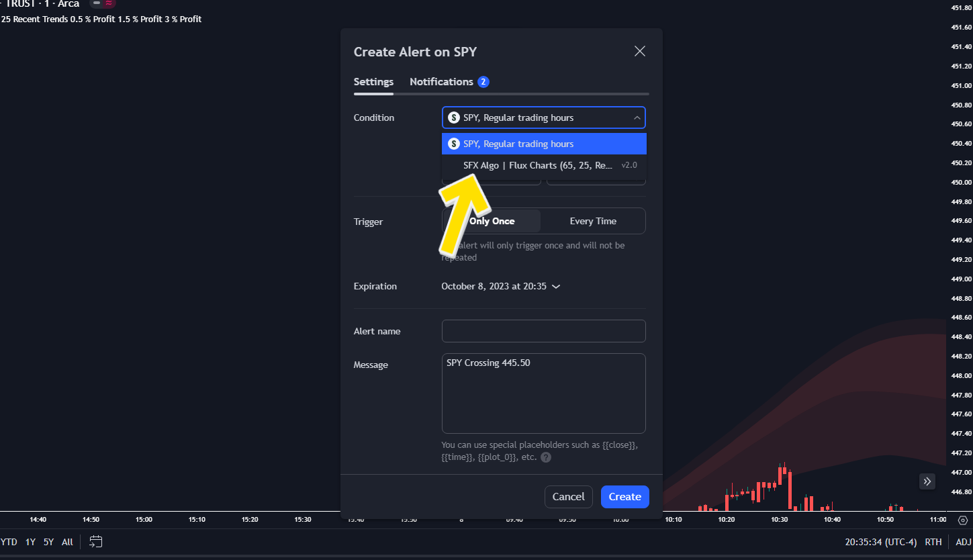Open the go to date calendar icon

point(96,541)
